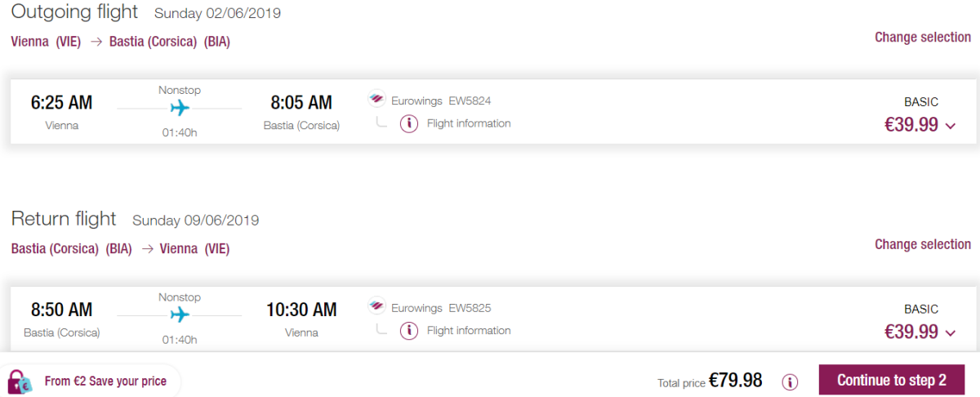
Task: Select the outgoing BASIC fare label
Action: coord(921,102)
